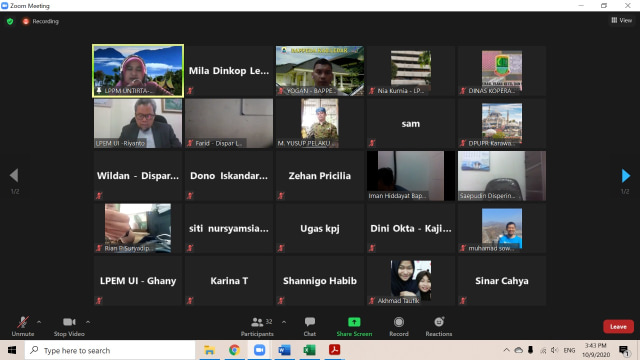Open Windows Start menu

pos(12,350)
